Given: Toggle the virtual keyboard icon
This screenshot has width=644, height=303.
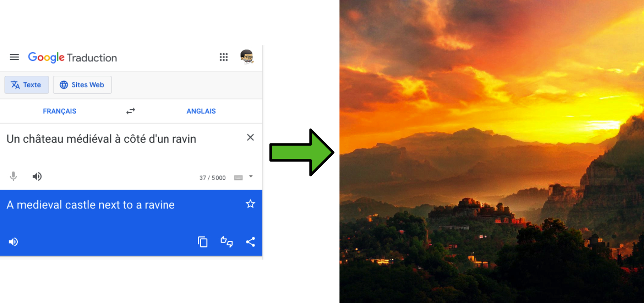Looking at the screenshot, I should point(238,178).
